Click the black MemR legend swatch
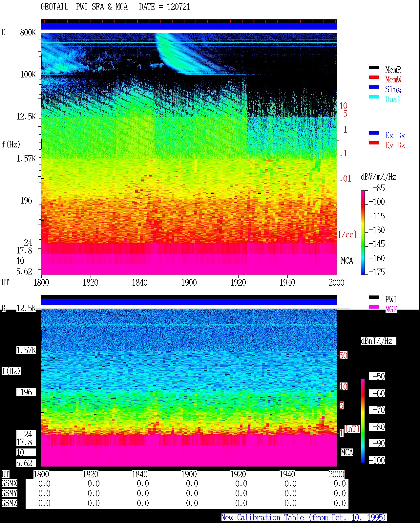Viewport: 420px width, 523px height. pyautogui.click(x=374, y=68)
